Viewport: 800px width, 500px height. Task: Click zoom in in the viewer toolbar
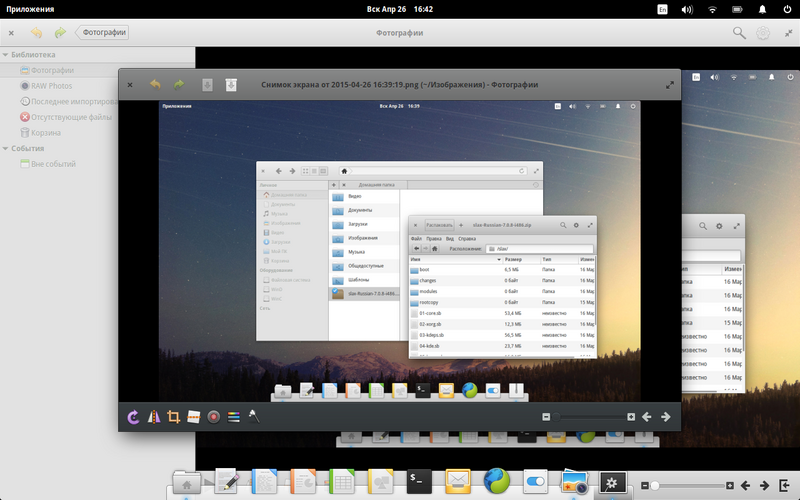pyautogui.click(x=631, y=417)
